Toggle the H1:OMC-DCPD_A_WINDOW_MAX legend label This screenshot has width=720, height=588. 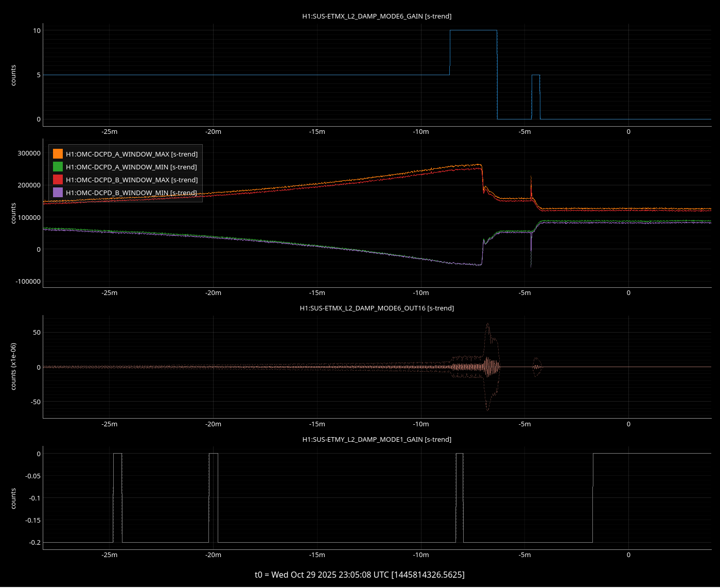131,154
